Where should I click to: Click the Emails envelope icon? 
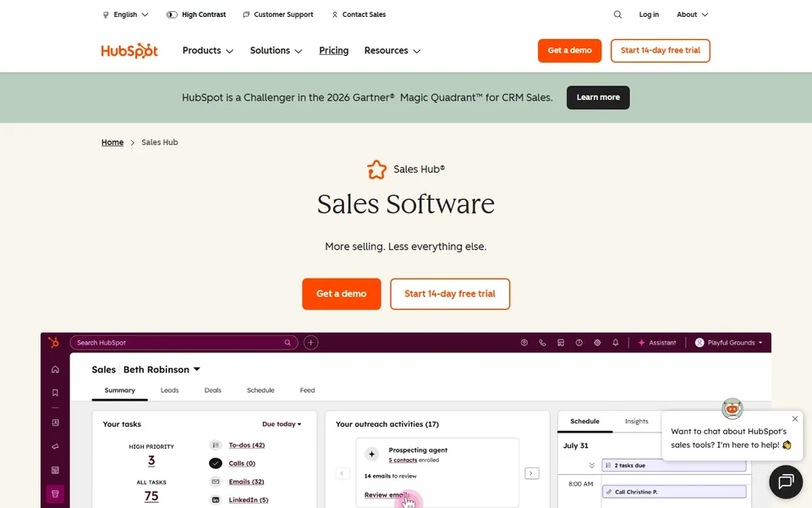[216, 482]
